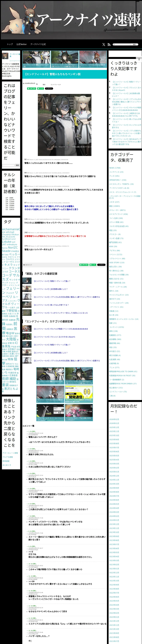
Task: Open the RSS feed icon in header
Action: [109, 45]
